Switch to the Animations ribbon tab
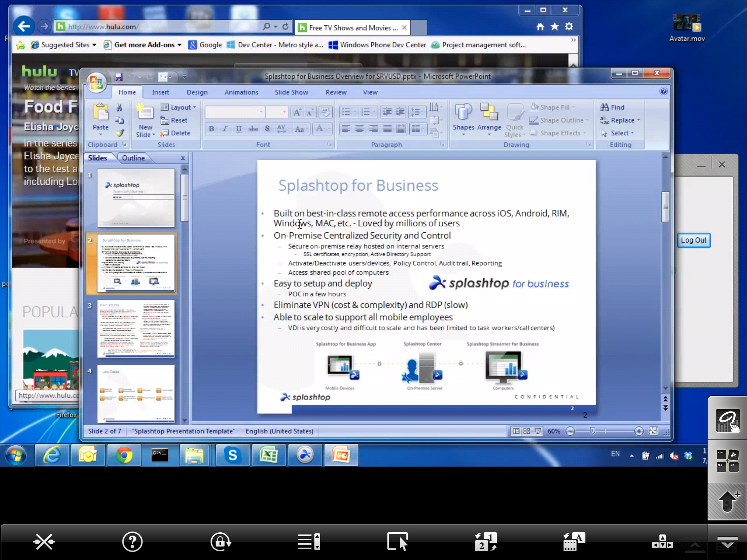 241,92
